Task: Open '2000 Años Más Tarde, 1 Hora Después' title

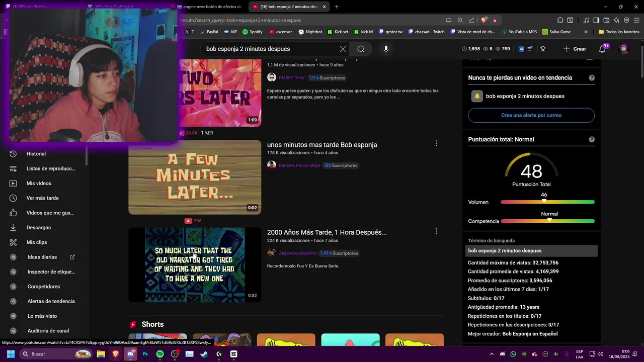Action: [x=327, y=232]
